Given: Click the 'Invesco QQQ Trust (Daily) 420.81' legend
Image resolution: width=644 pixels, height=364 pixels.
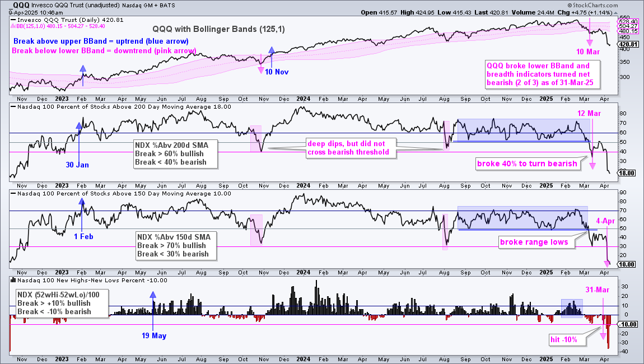Looking at the screenshot, I should (x=67, y=20).
